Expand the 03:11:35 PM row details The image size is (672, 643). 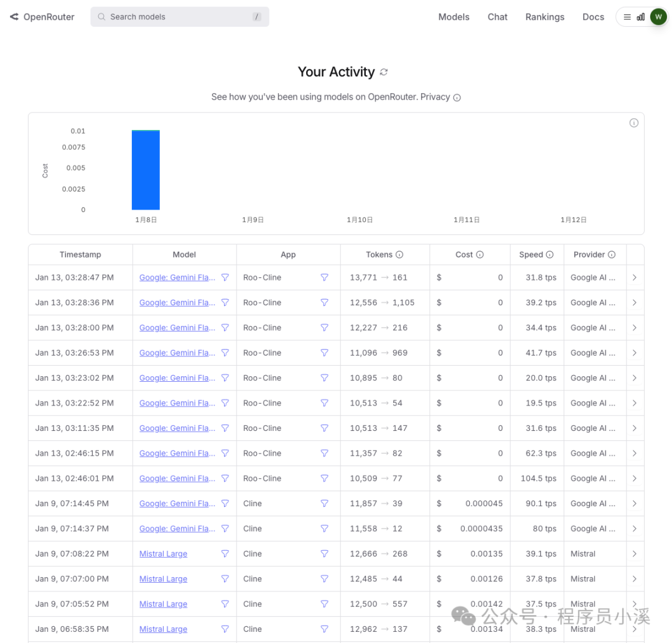[635, 428]
